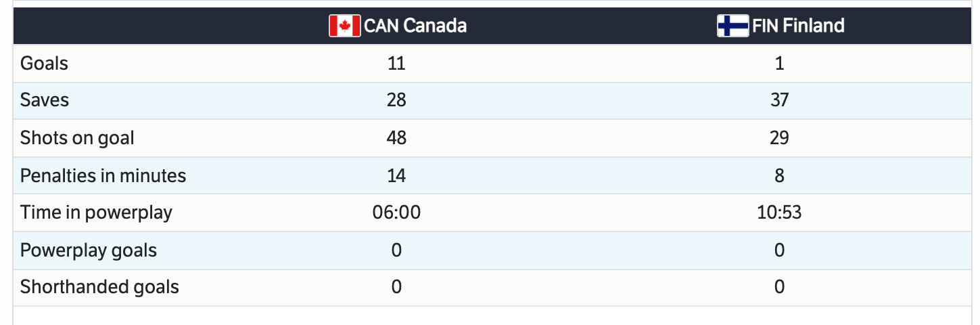Select the Goals row label

click(x=45, y=64)
